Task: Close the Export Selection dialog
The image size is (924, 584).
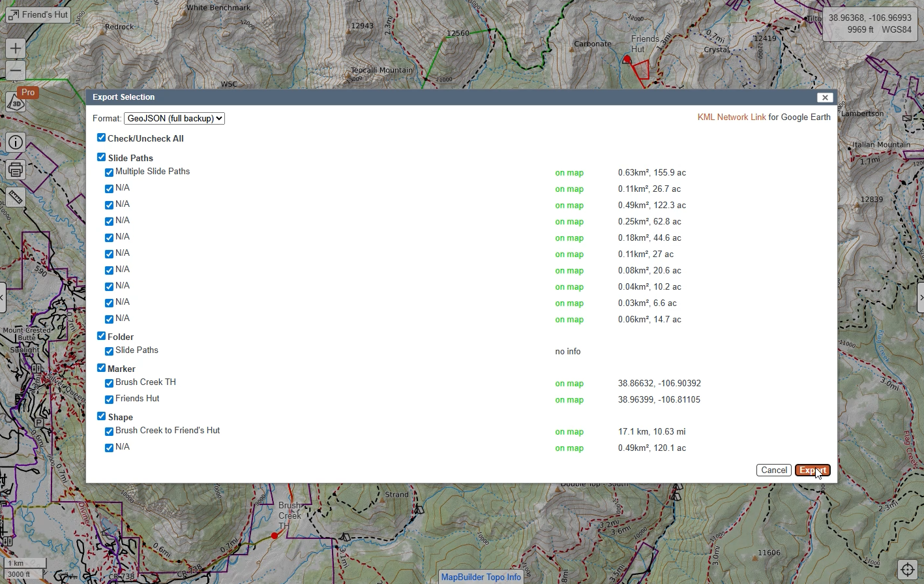Action: pyautogui.click(x=825, y=97)
